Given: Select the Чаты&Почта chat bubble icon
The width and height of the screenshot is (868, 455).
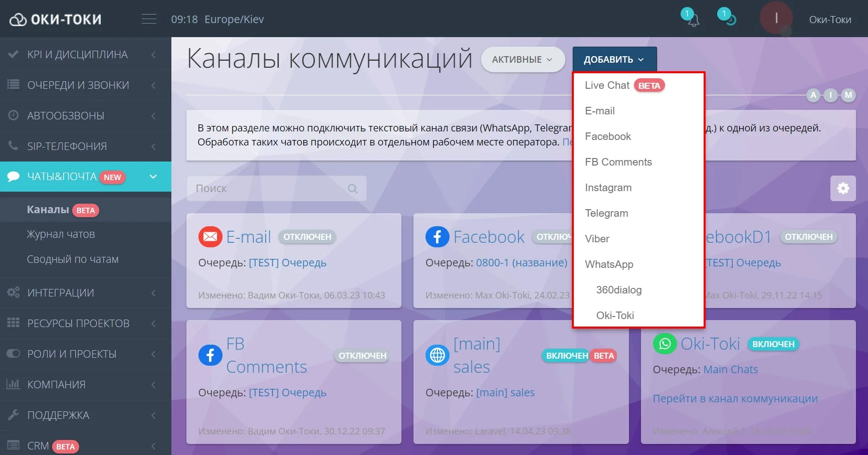Looking at the screenshot, I should point(14,177).
